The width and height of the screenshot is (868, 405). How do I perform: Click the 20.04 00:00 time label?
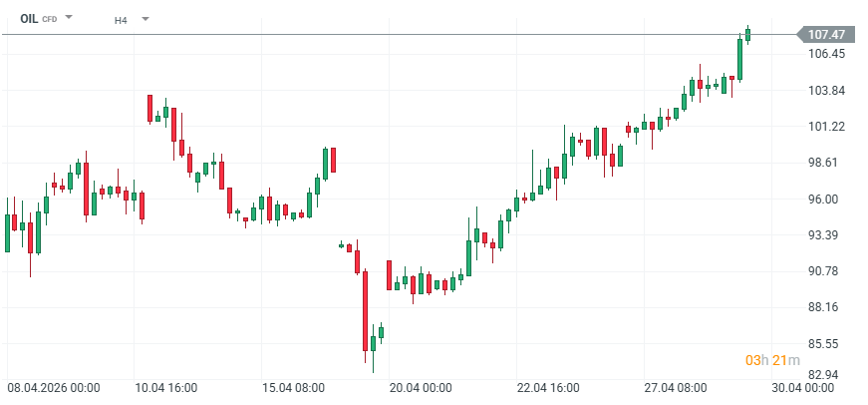click(x=422, y=388)
